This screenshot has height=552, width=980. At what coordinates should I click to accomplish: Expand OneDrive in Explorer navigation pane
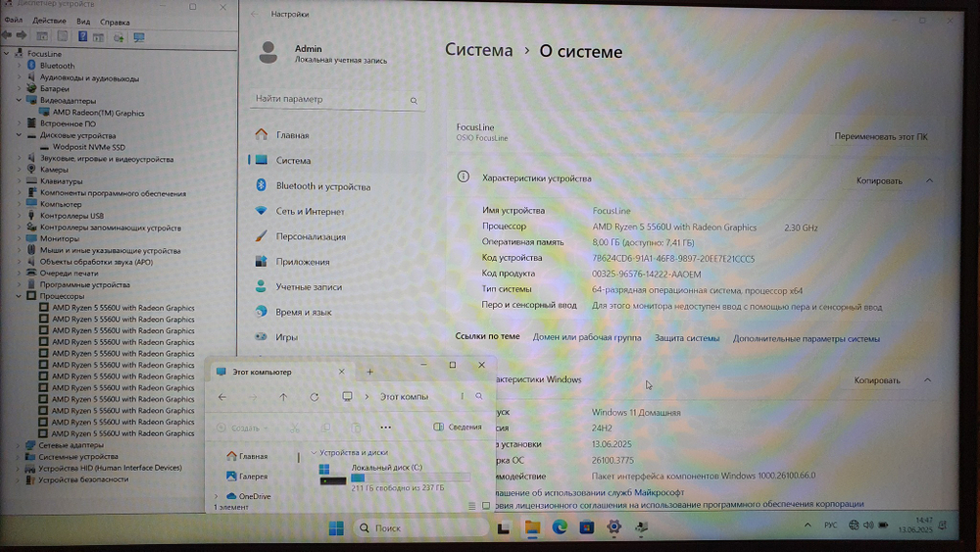tap(217, 496)
